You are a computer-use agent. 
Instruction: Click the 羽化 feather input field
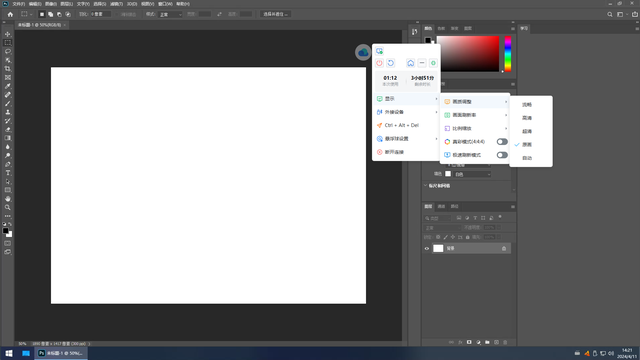(100, 14)
